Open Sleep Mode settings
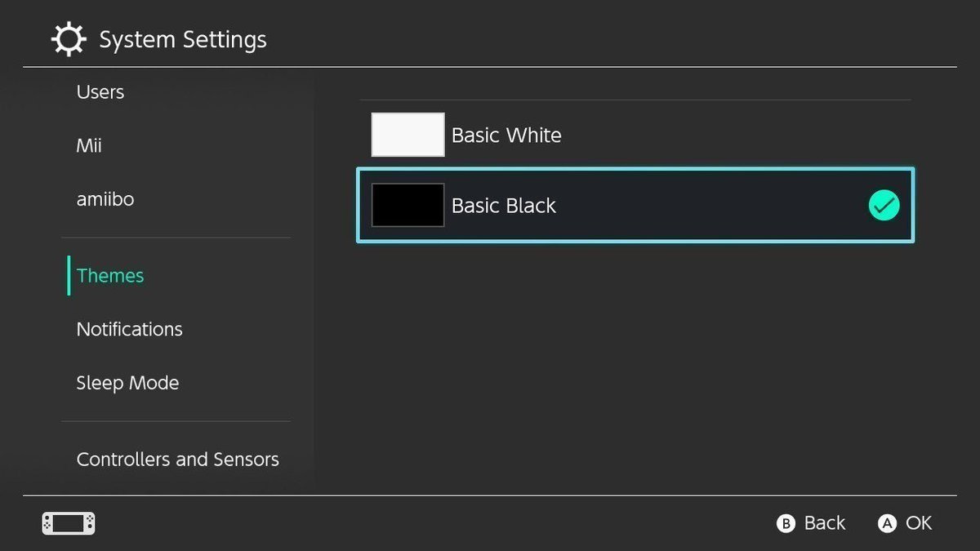This screenshot has height=551, width=980. pyautogui.click(x=127, y=382)
